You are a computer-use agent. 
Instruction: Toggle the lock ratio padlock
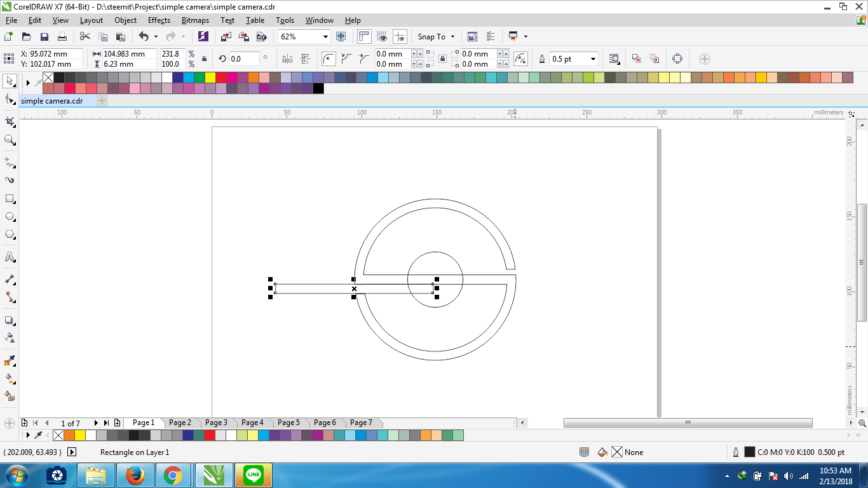[x=204, y=59]
